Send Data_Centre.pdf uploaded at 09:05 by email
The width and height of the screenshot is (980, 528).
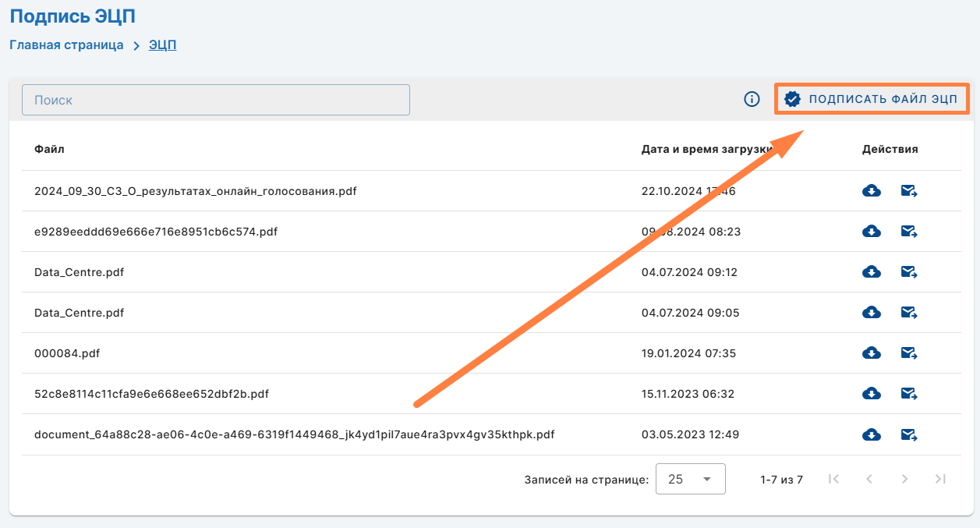click(908, 312)
